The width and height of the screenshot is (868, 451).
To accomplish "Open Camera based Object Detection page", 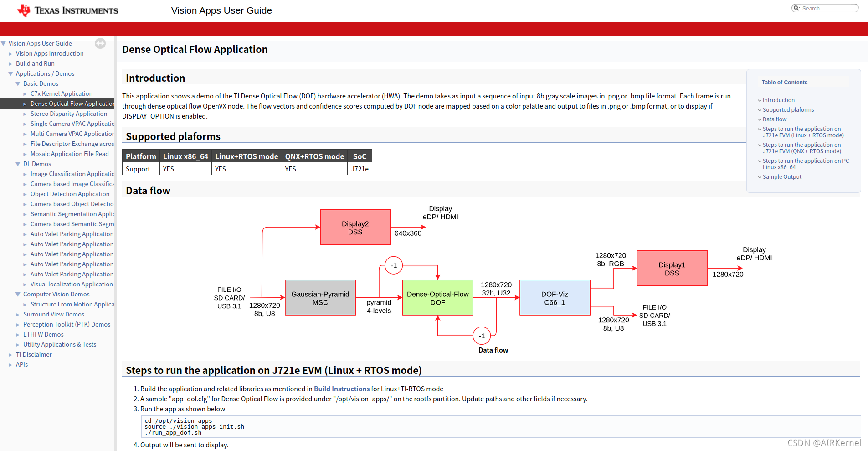I will pyautogui.click(x=72, y=204).
